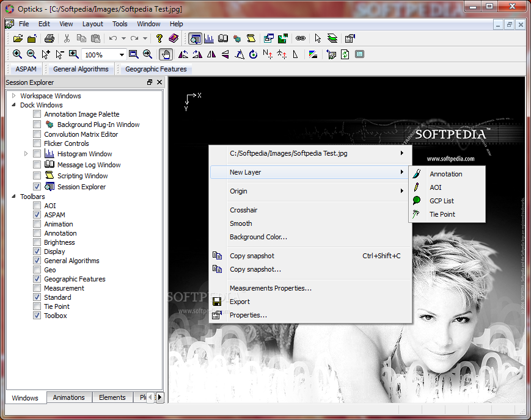Switch to the Animations tab
Image resolution: width=531 pixels, height=420 pixels.
pos(69,397)
